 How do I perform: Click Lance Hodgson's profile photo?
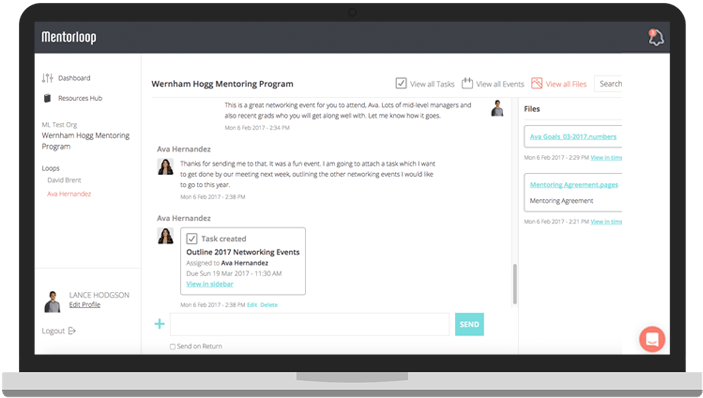[52, 301]
